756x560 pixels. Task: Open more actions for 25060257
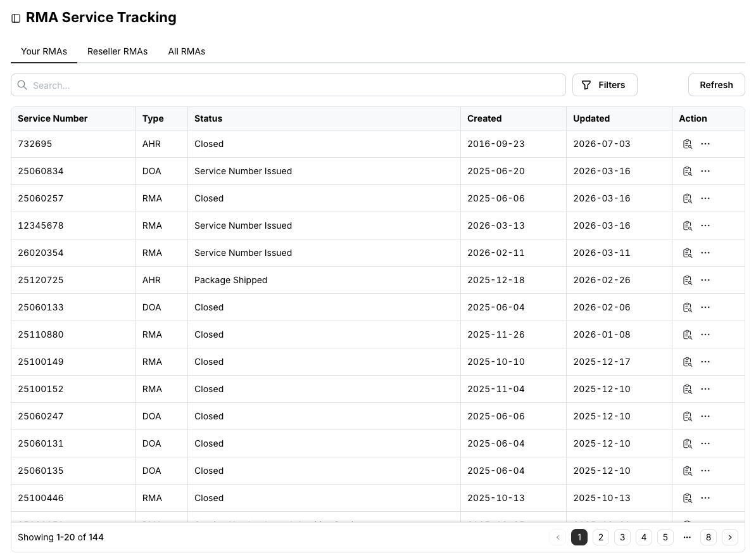pos(705,198)
